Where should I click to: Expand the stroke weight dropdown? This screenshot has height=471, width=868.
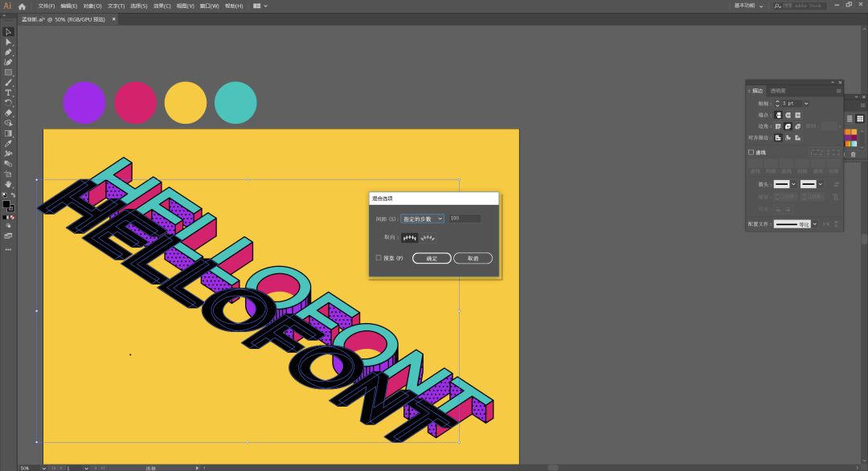806,104
